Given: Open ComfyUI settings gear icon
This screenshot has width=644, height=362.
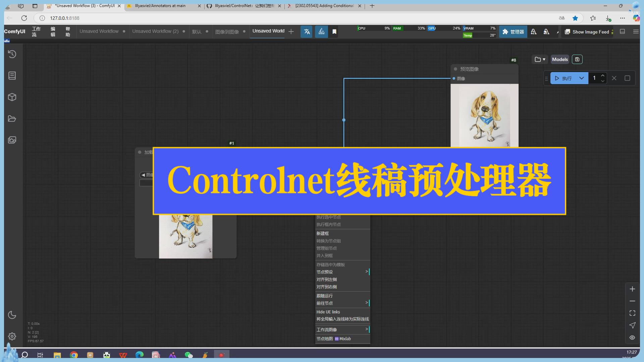Looking at the screenshot, I should coord(12,336).
